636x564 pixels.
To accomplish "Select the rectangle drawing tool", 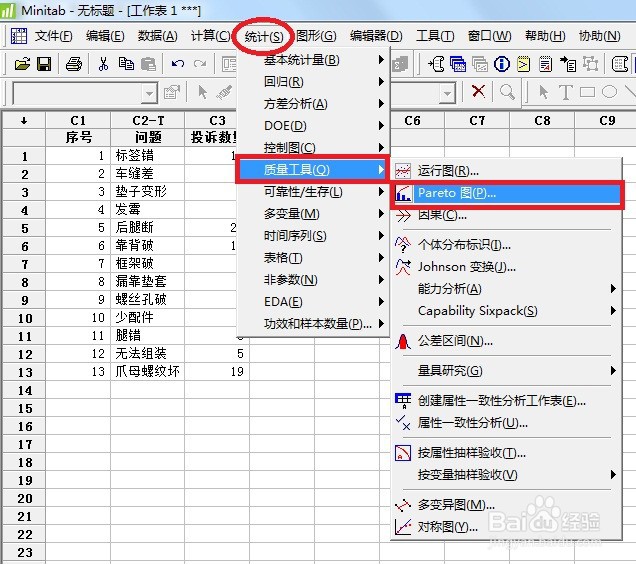I will coord(587,92).
